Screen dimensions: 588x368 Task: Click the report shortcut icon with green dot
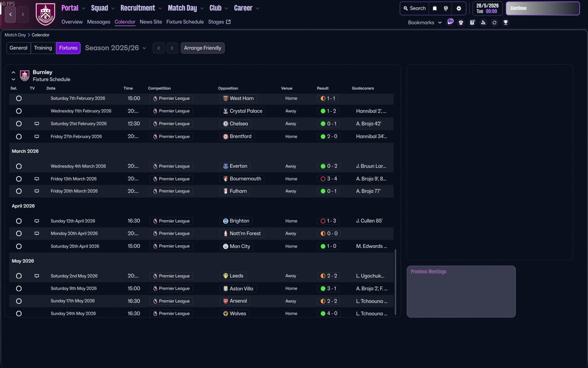(472, 23)
